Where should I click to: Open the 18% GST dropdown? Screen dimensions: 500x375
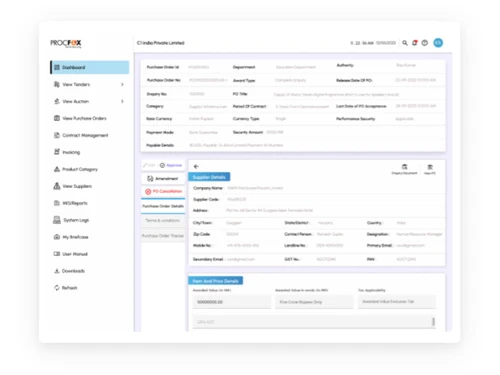(314, 322)
